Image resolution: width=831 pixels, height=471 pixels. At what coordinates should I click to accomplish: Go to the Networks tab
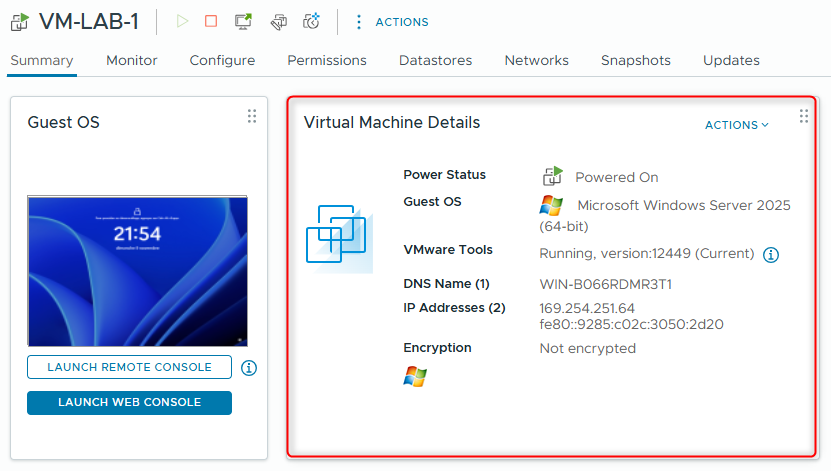(x=536, y=60)
